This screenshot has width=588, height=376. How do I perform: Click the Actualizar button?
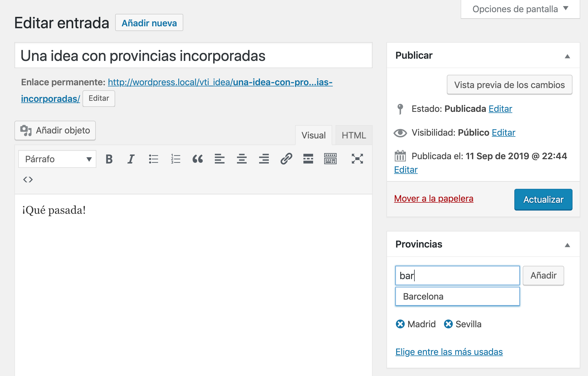point(543,200)
